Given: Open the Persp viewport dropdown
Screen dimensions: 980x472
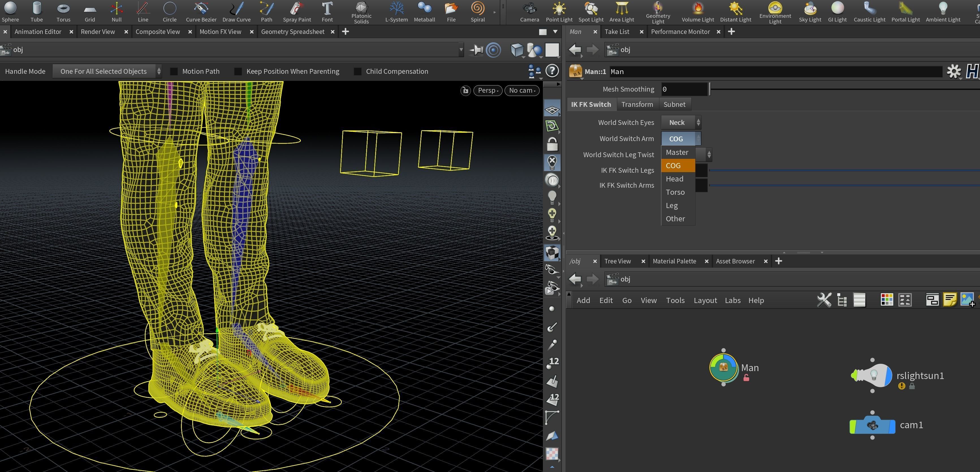Looking at the screenshot, I should point(487,90).
